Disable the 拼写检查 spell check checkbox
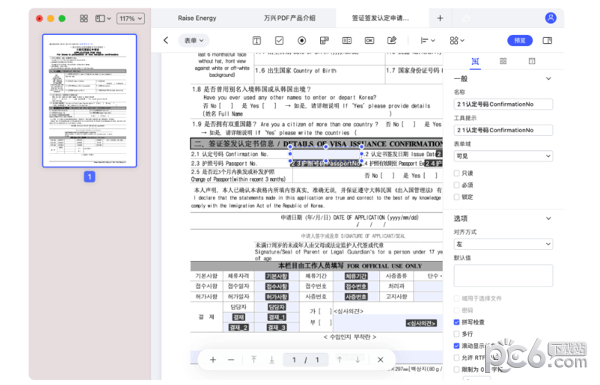This screenshot has width=600, height=385. pos(457,322)
